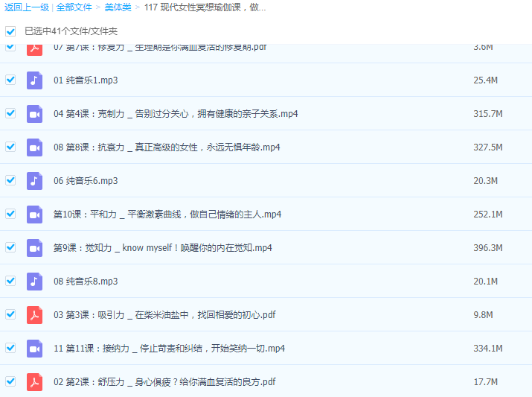Click the music icon for 08 纯音乐8.mp3
The height and width of the screenshot is (397, 532).
tap(34, 282)
